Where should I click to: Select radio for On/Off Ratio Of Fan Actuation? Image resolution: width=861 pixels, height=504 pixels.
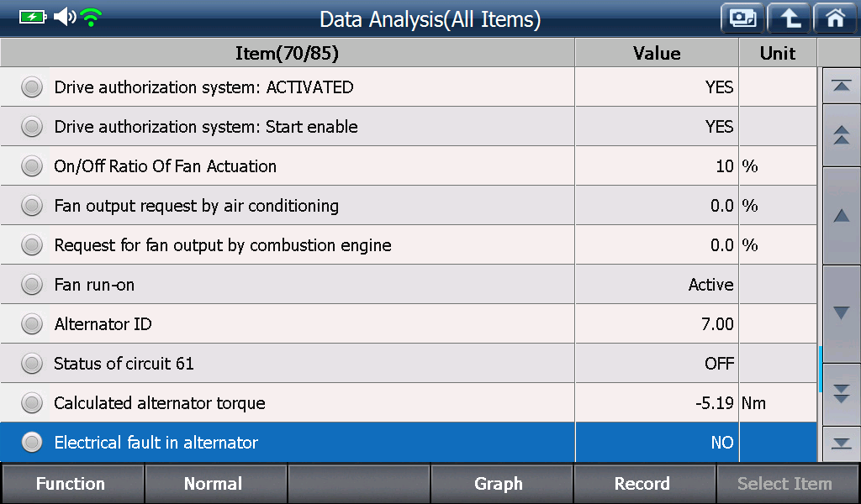[x=32, y=166]
